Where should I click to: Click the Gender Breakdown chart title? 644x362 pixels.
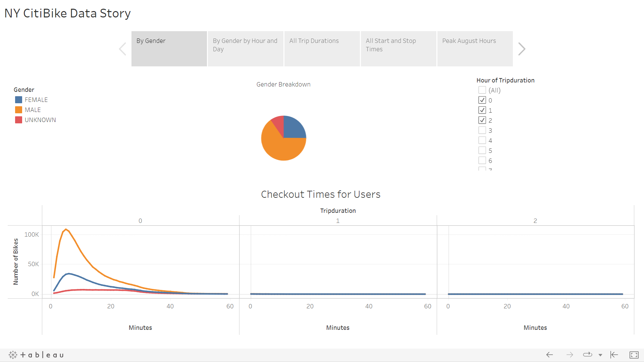coord(283,84)
